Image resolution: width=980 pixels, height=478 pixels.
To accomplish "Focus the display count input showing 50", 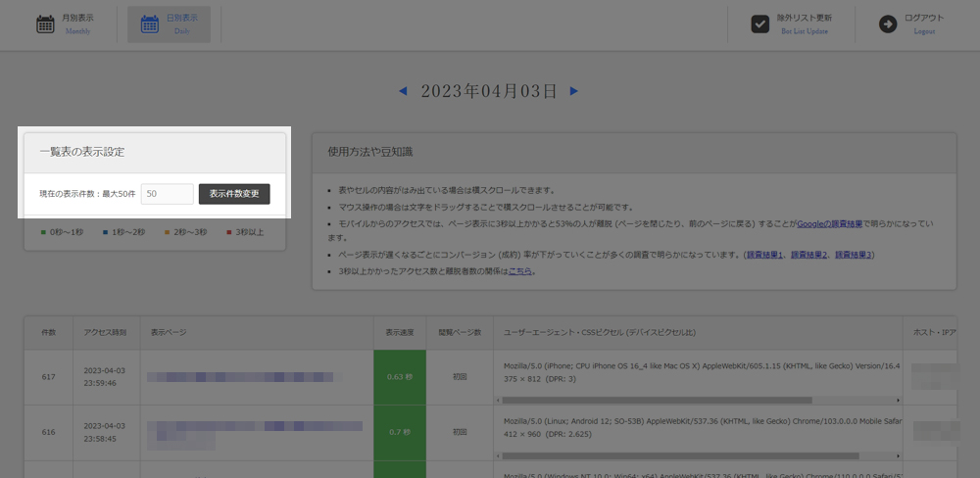I will [168, 194].
